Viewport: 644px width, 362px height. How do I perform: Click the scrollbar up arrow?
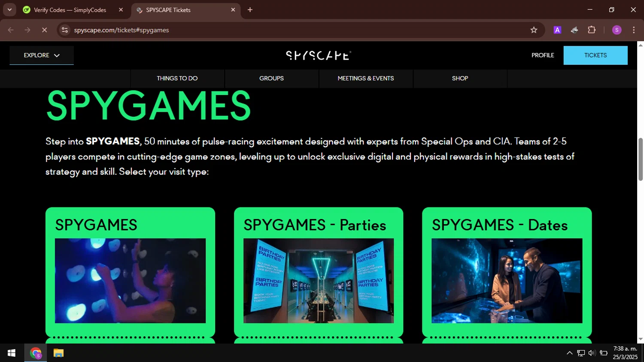coord(641,45)
